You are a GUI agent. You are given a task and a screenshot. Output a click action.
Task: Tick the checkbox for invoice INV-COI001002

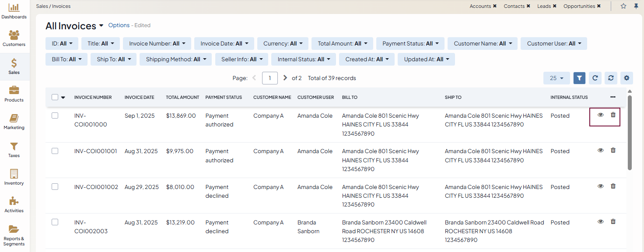(x=55, y=186)
